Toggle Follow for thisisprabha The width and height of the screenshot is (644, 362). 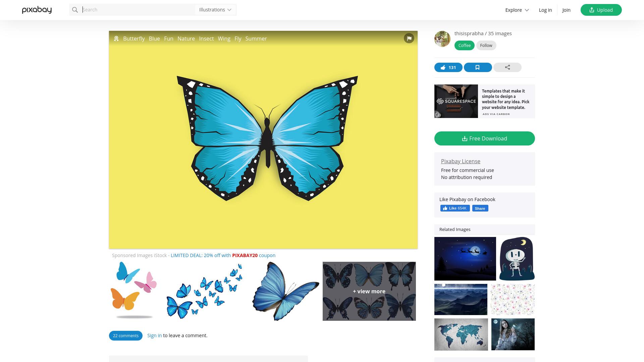(486, 46)
